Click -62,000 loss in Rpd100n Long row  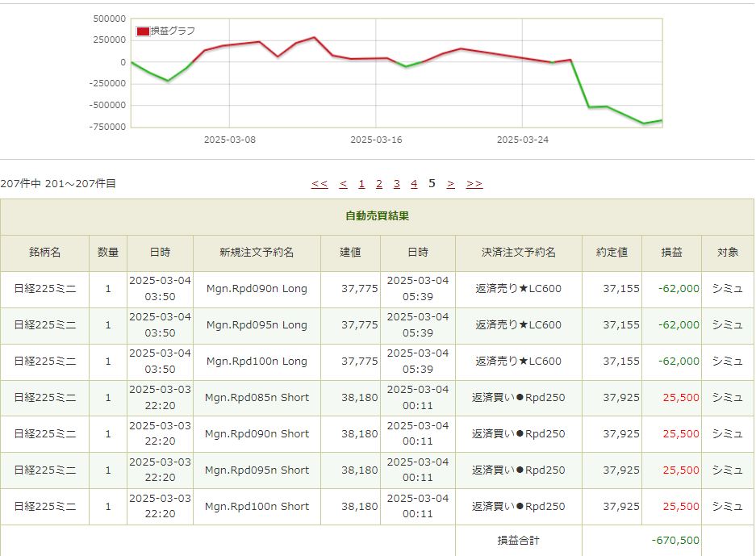click(679, 362)
